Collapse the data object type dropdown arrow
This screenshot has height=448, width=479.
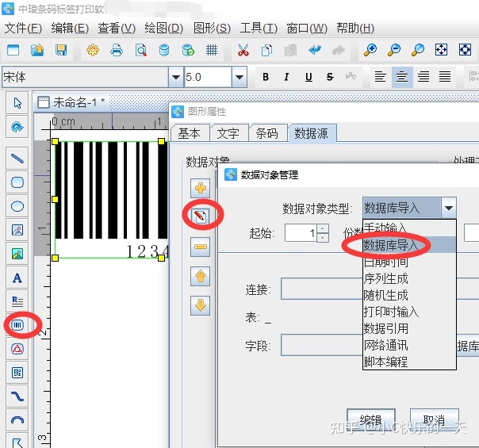pyautogui.click(x=448, y=208)
